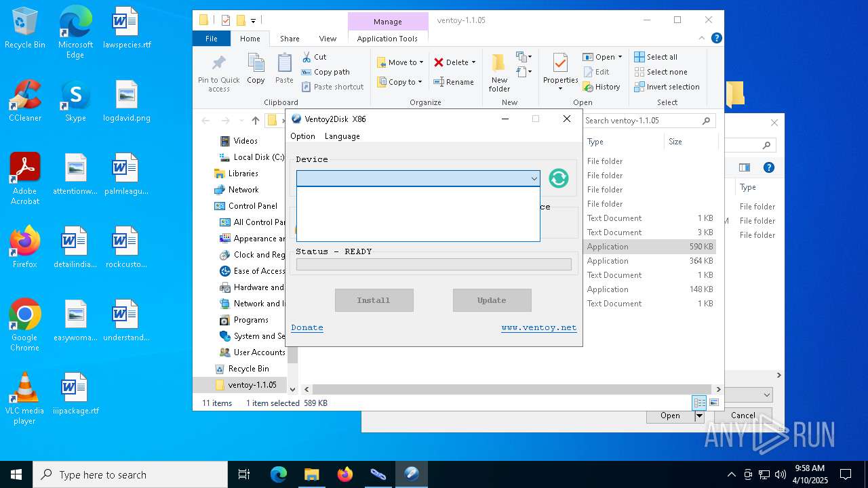
Task: Click Select all in the ribbon
Action: tap(656, 57)
